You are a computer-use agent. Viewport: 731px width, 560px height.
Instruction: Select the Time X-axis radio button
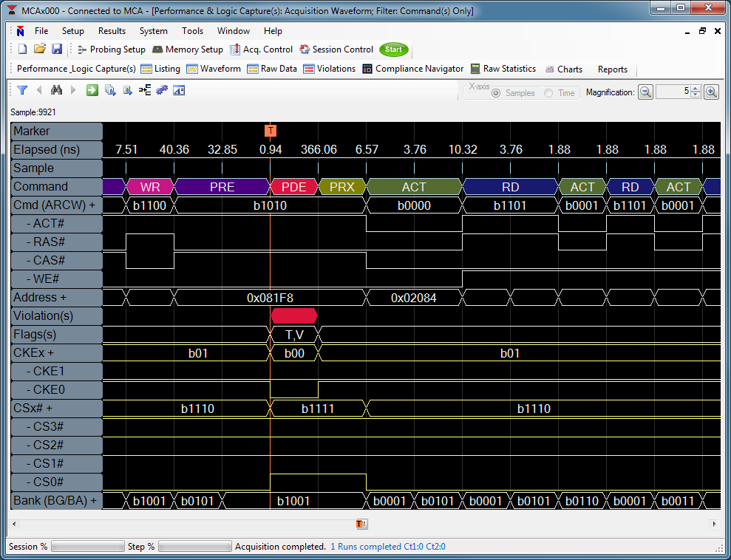coord(548,93)
